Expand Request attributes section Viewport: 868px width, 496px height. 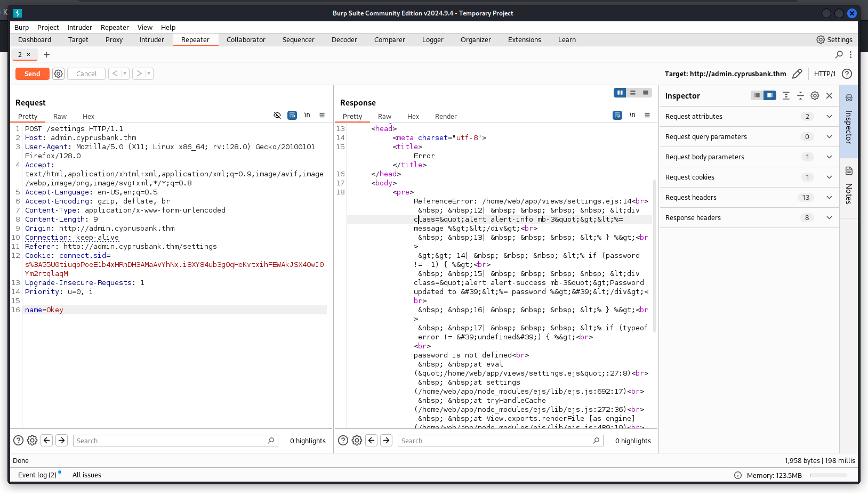(749, 116)
